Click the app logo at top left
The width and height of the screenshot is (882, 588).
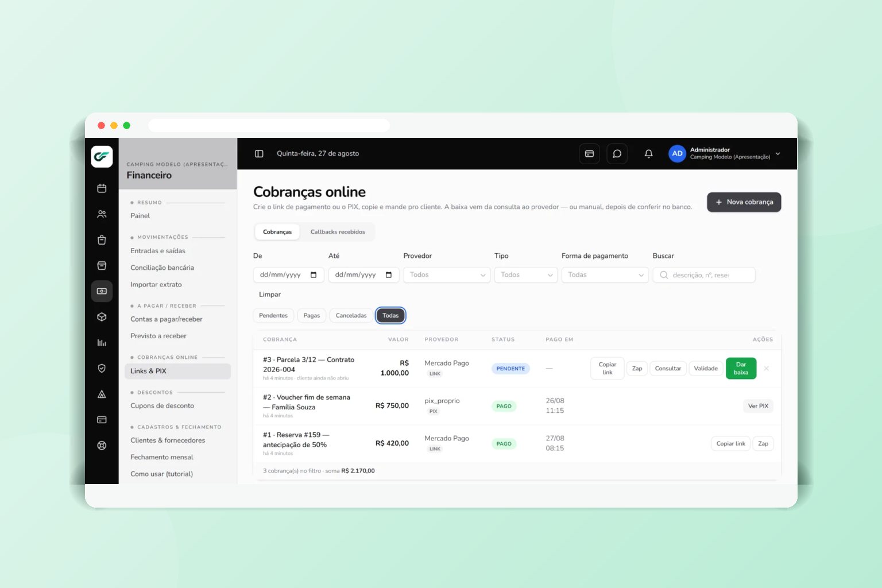coord(102,156)
